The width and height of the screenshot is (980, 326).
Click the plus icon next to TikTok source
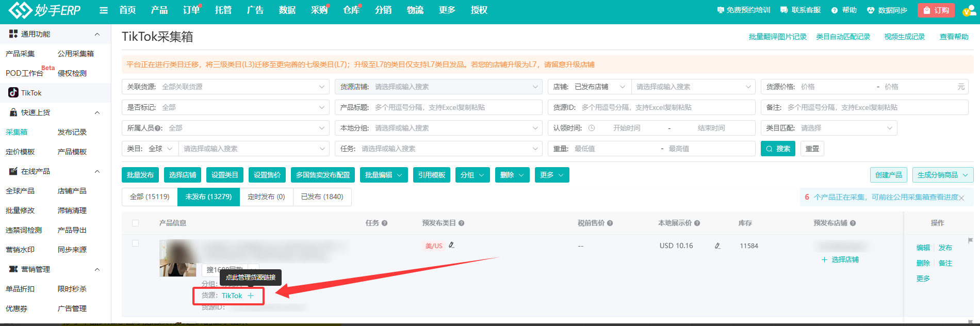click(251, 296)
